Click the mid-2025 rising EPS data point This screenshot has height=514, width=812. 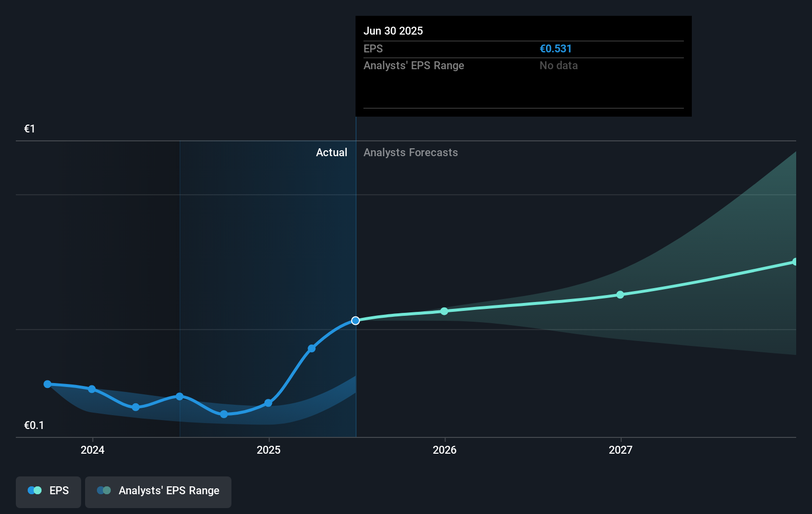[312, 348]
